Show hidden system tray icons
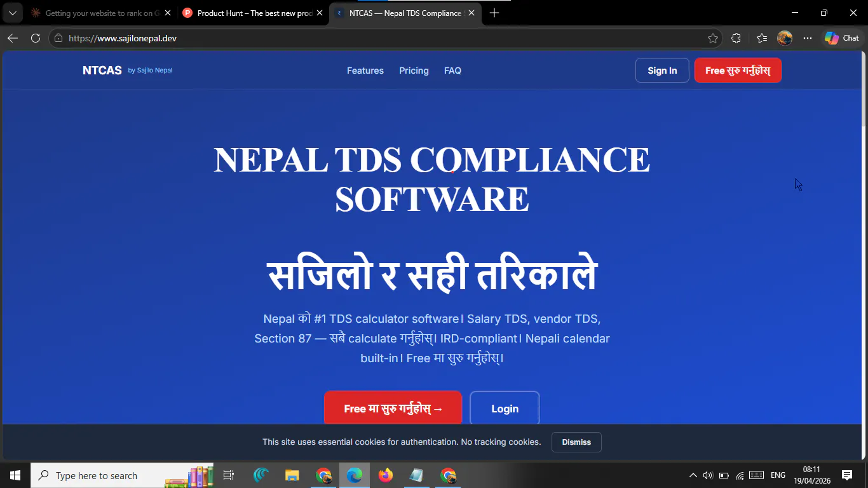 693,475
